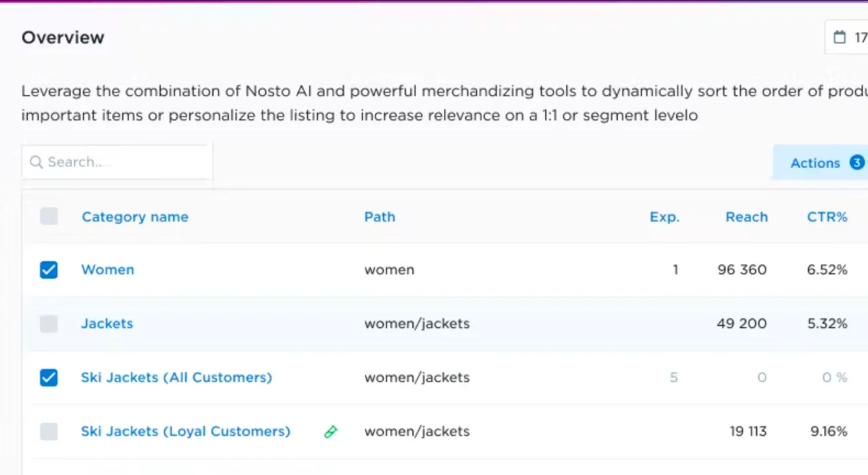The image size is (868, 475).
Task: Click the magnifier icon in the search box
Action: click(36, 162)
